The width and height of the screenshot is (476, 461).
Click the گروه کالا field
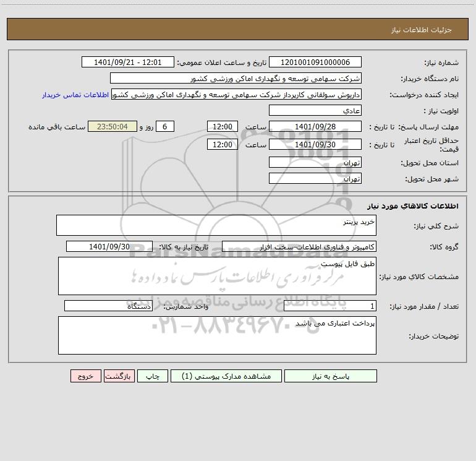tap(299, 246)
